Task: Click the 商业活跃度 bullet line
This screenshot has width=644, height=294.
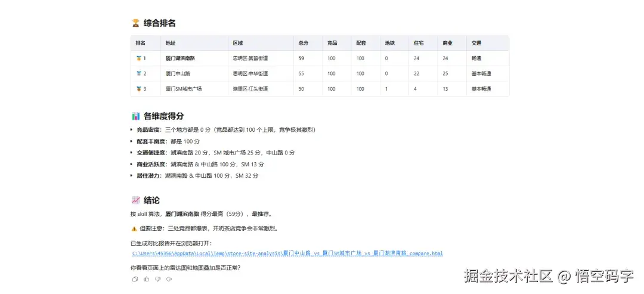Action: 200,164
